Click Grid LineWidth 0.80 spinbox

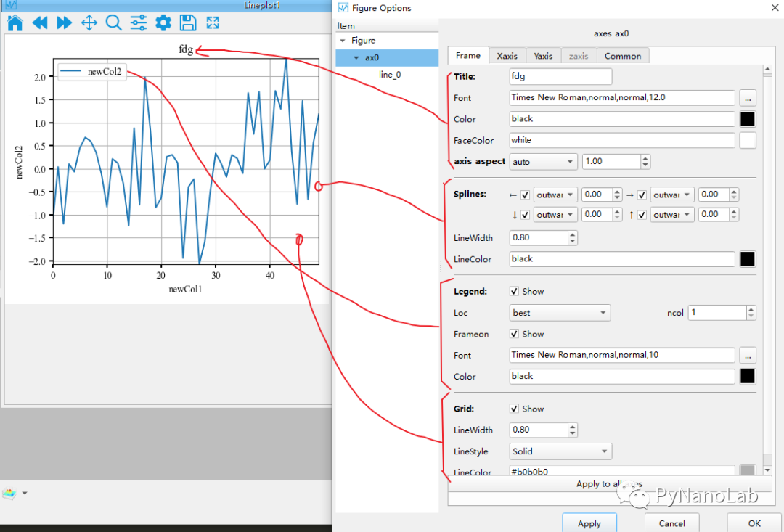click(x=543, y=430)
